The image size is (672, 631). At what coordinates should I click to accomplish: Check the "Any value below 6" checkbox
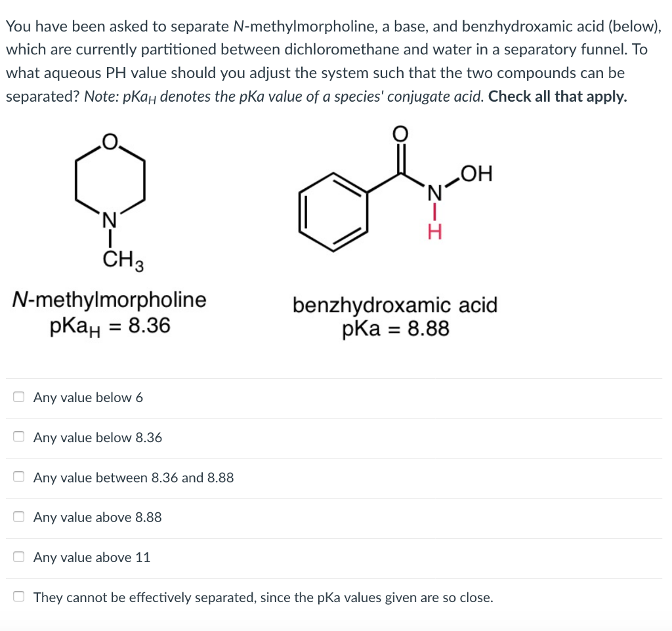tap(18, 396)
